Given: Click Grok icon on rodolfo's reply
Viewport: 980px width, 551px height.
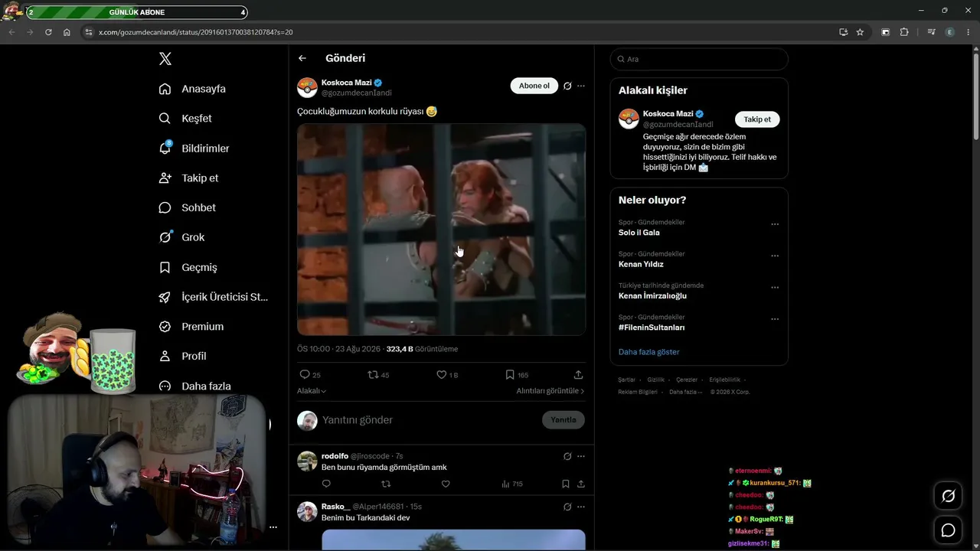Looking at the screenshot, I should [x=567, y=456].
